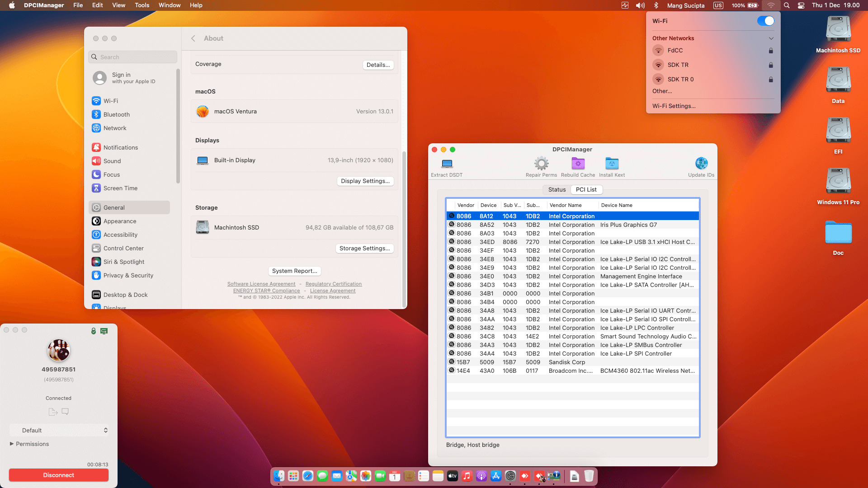Click the Disconnect button

59,475
